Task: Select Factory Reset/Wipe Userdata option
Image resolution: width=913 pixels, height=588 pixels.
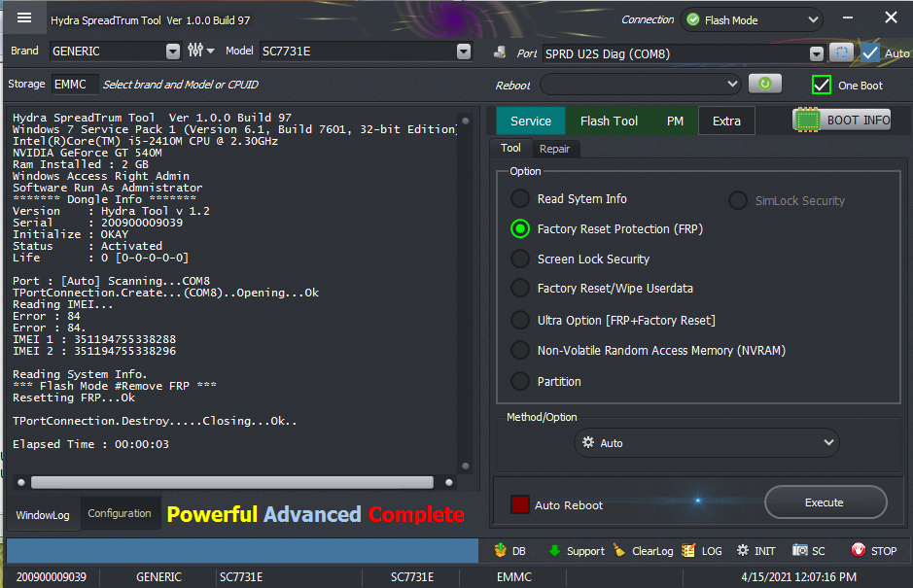Action: tap(519, 289)
